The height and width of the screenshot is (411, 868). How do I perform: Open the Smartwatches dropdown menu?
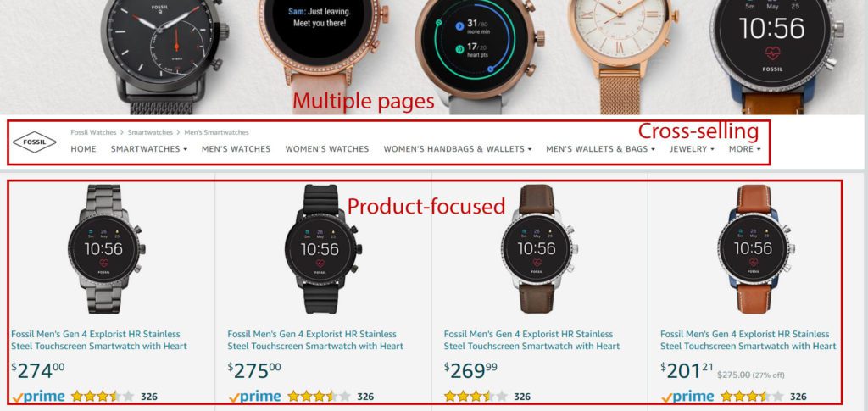pos(149,149)
